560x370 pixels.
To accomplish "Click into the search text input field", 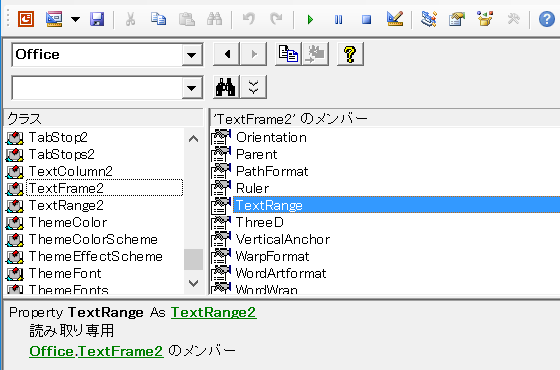I will 97,88.
